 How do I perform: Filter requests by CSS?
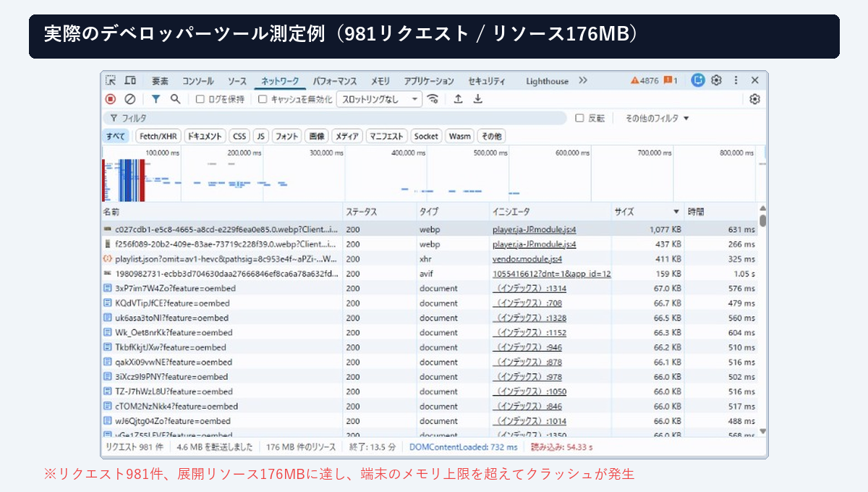coord(239,136)
